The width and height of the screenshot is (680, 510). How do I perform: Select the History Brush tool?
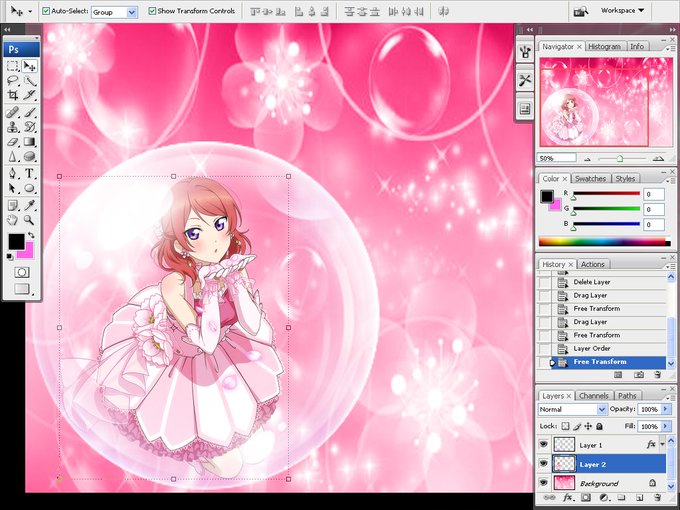tap(29, 127)
